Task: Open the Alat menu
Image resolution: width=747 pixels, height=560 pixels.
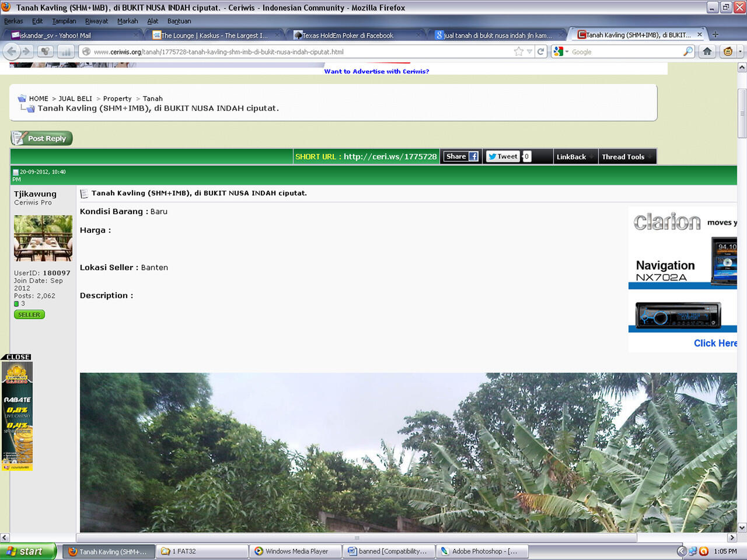Action: [x=153, y=21]
